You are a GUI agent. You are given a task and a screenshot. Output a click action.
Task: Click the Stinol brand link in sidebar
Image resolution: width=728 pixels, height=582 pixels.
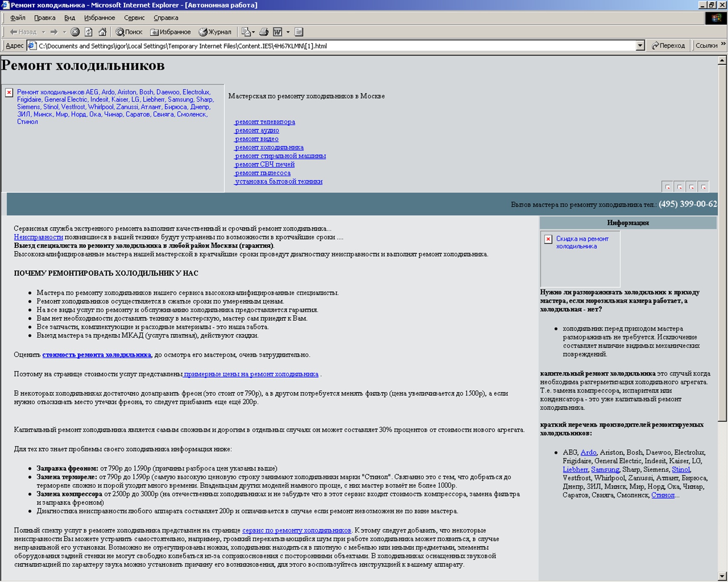(681, 469)
